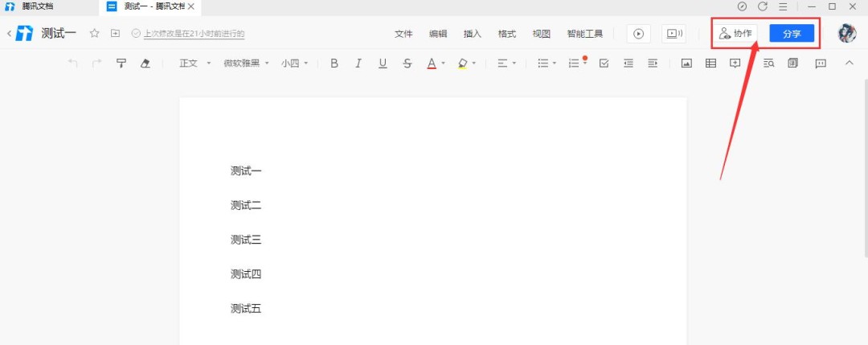Decrease the paragraph indent

pos(628,64)
